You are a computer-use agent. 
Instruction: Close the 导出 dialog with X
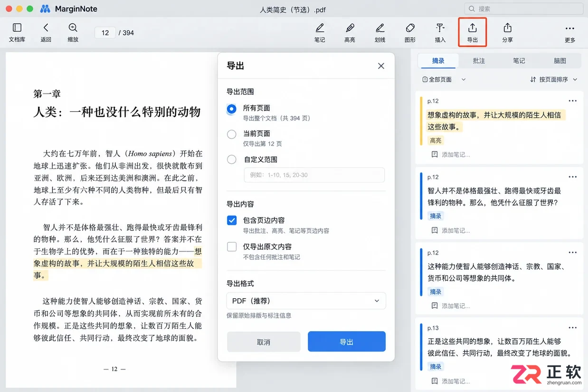(381, 66)
